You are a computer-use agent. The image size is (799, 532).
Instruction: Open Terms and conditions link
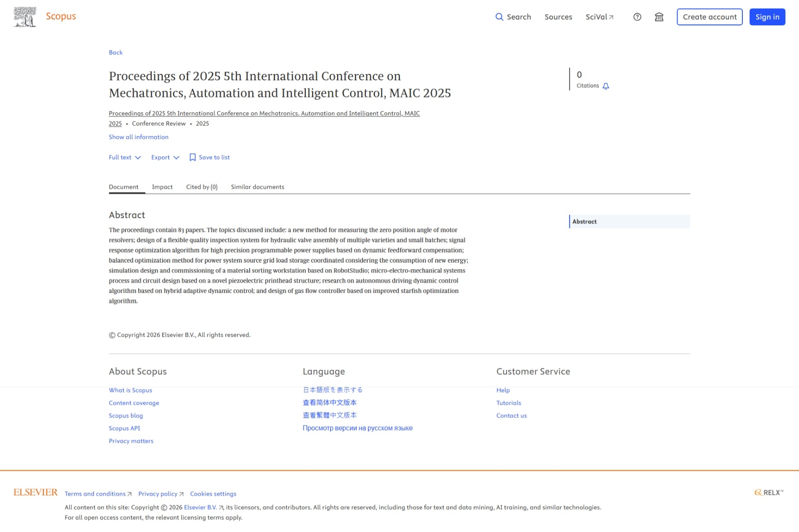coord(98,494)
